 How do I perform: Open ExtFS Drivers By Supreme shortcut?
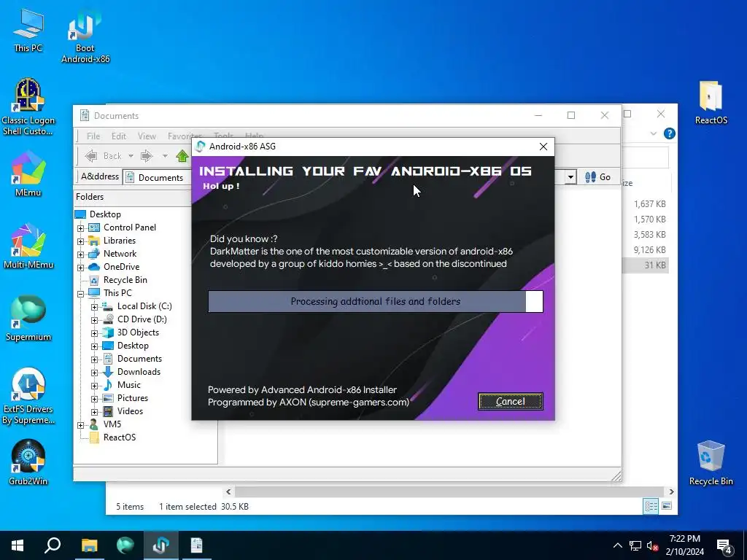(x=28, y=396)
